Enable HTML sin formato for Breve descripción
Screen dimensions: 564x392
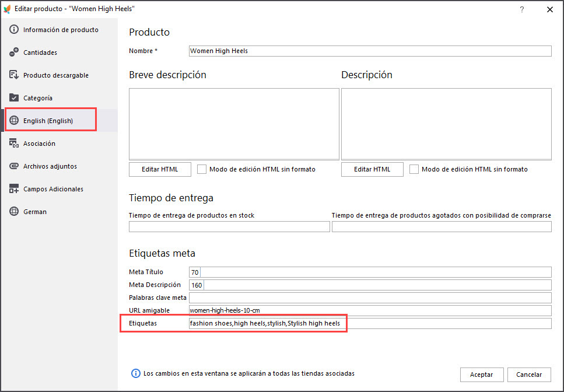click(x=202, y=169)
